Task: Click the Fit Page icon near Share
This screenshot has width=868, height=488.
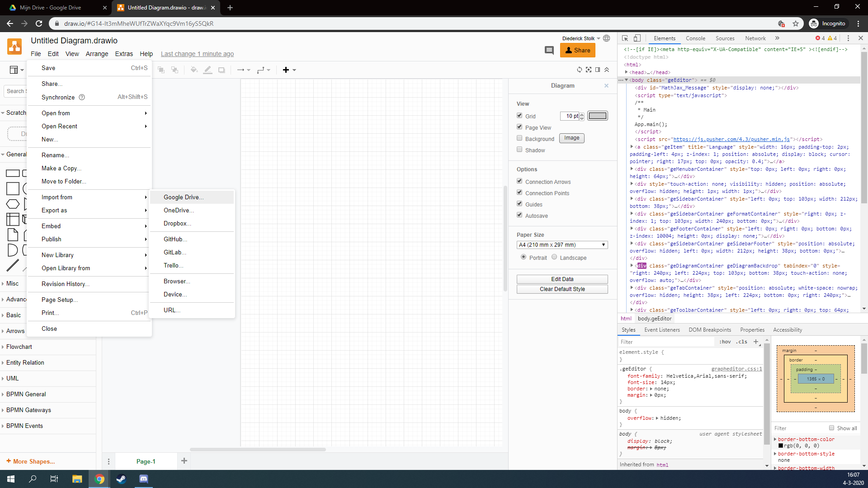Action: coord(589,70)
